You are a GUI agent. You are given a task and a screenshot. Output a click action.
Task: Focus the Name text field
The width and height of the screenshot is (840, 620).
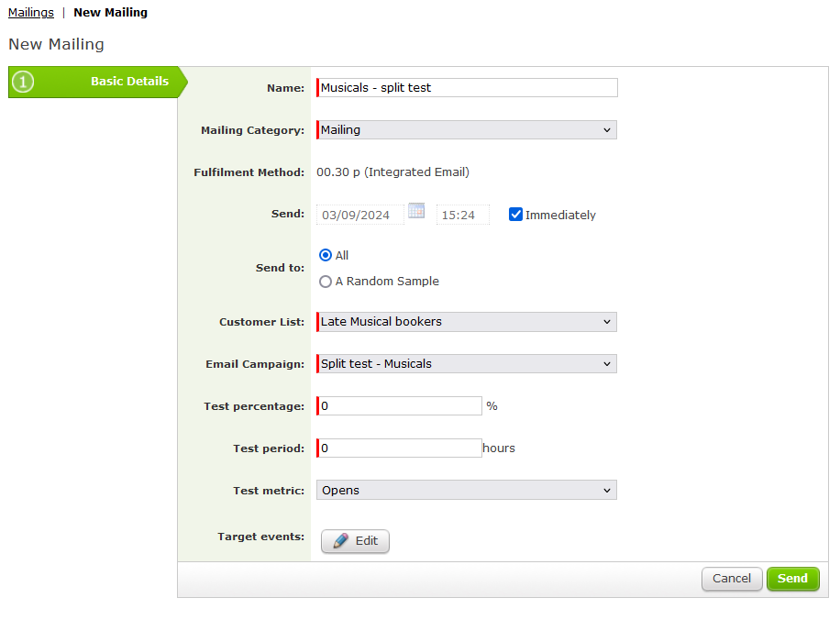(467, 88)
